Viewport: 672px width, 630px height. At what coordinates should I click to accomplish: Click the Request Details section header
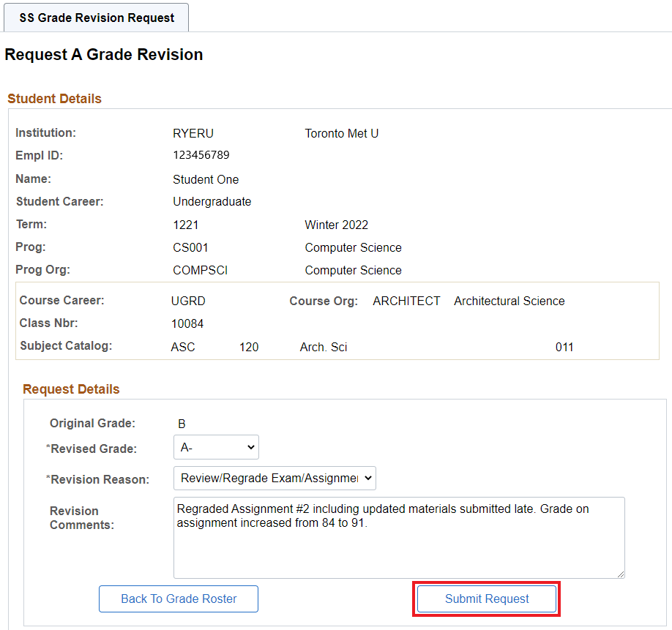71,389
